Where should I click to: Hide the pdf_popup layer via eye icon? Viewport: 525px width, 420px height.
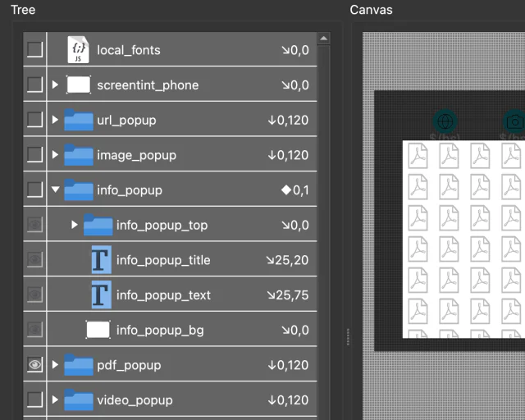34,364
